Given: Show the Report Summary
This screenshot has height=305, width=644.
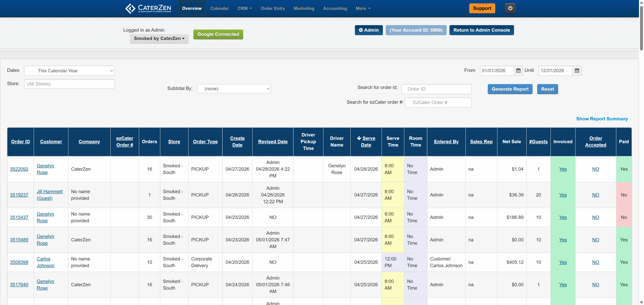Looking at the screenshot, I should click(x=602, y=119).
